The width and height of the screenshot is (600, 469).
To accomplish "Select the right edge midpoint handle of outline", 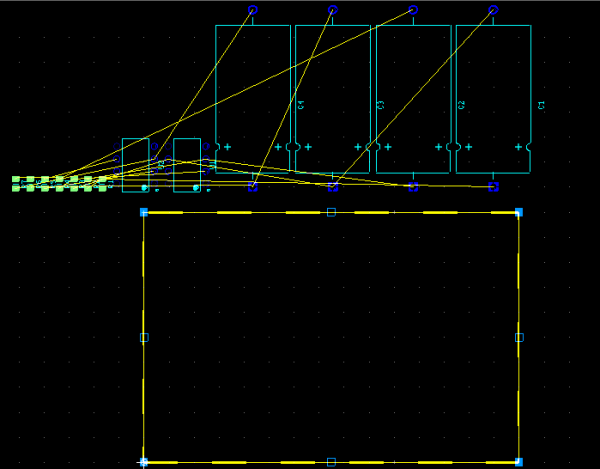I will point(519,337).
